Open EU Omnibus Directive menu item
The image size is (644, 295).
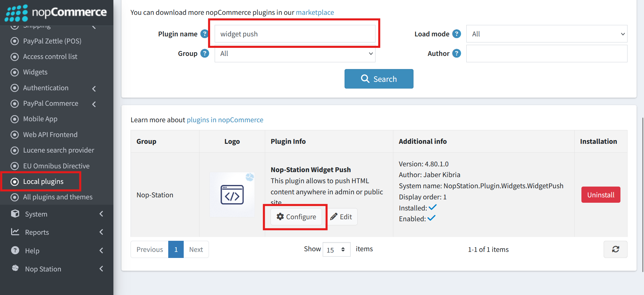[57, 166]
